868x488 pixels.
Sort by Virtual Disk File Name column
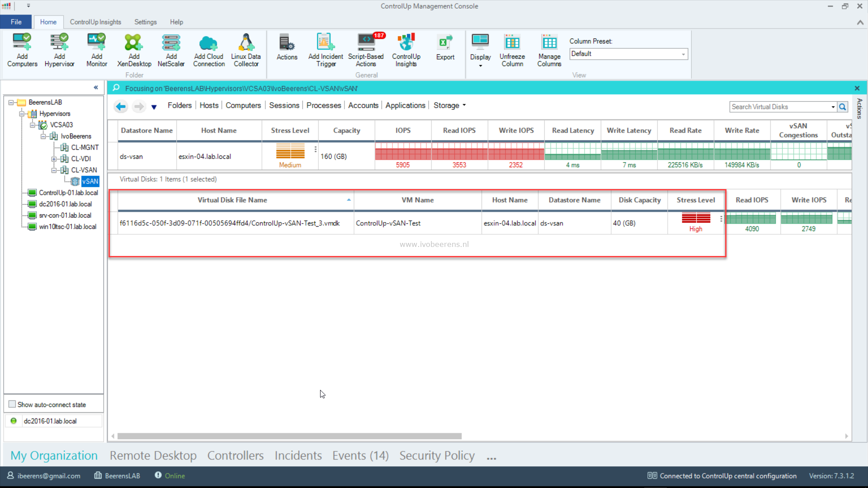tap(232, 200)
